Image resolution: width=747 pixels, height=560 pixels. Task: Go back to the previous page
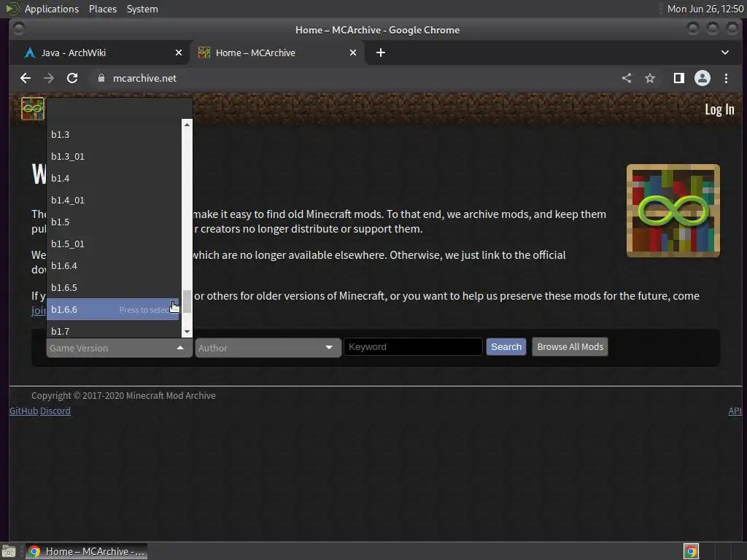[26, 78]
